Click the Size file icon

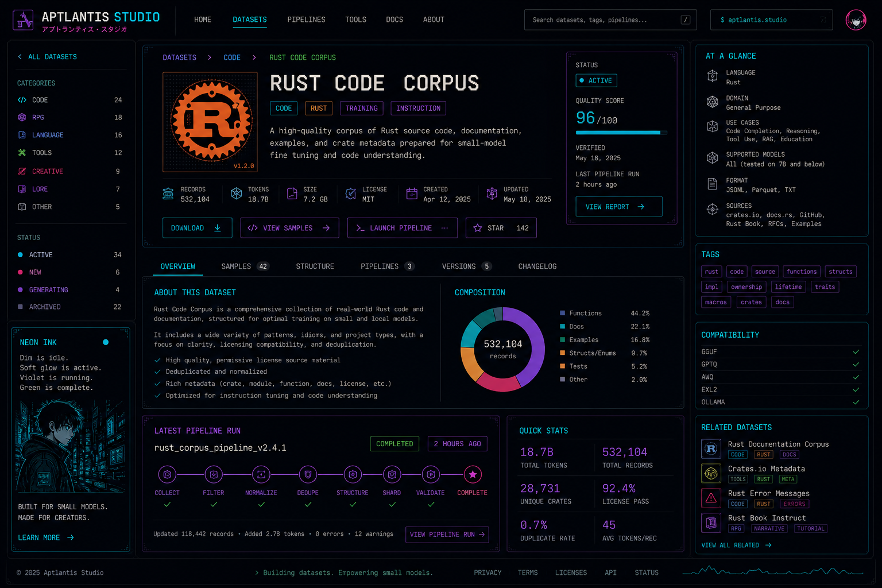(292, 194)
